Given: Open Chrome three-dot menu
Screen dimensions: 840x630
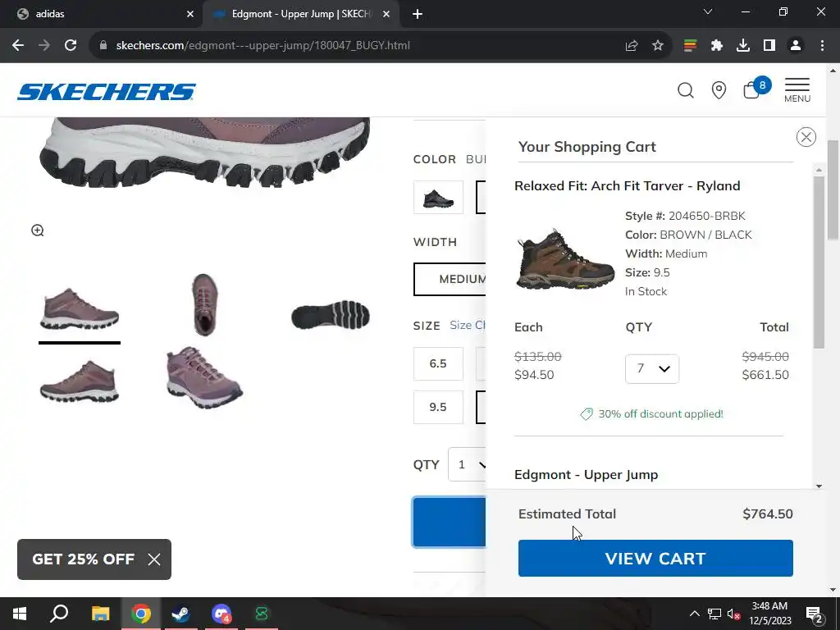Looking at the screenshot, I should click(x=822, y=46).
